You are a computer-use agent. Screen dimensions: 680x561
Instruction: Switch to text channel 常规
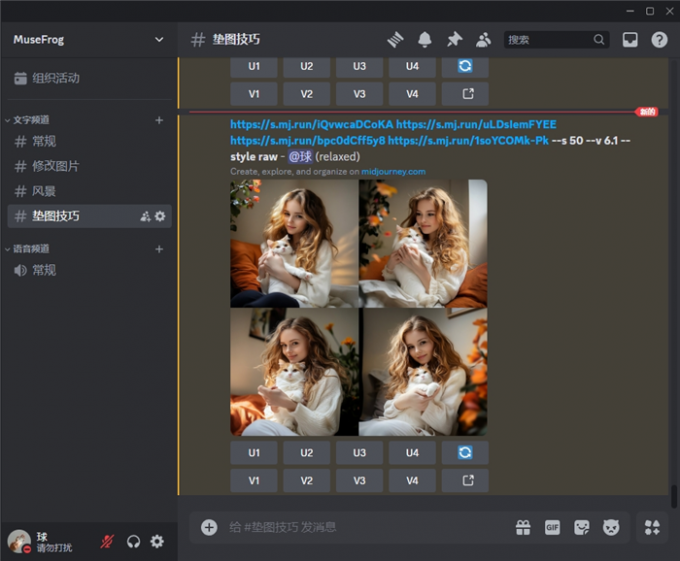[x=89, y=141]
